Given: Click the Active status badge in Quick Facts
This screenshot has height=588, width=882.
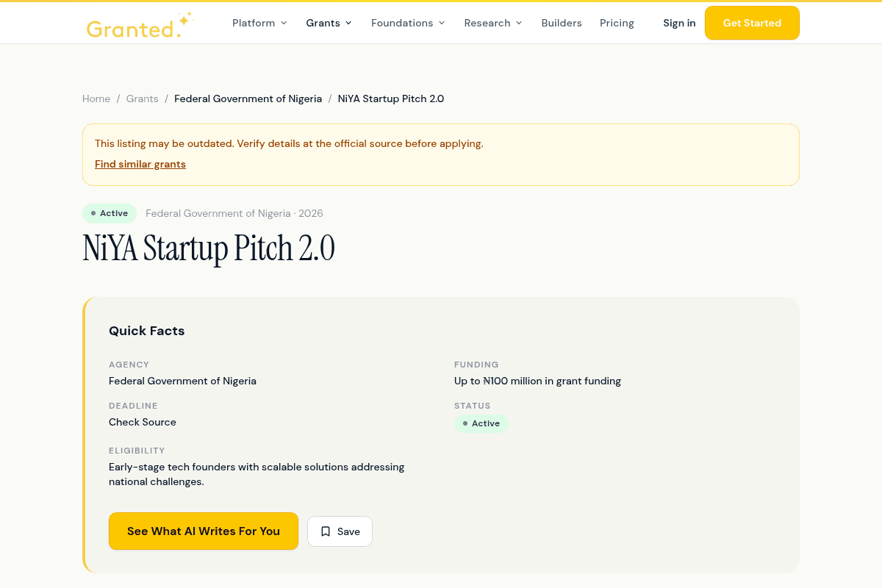Looking at the screenshot, I should 481,423.
